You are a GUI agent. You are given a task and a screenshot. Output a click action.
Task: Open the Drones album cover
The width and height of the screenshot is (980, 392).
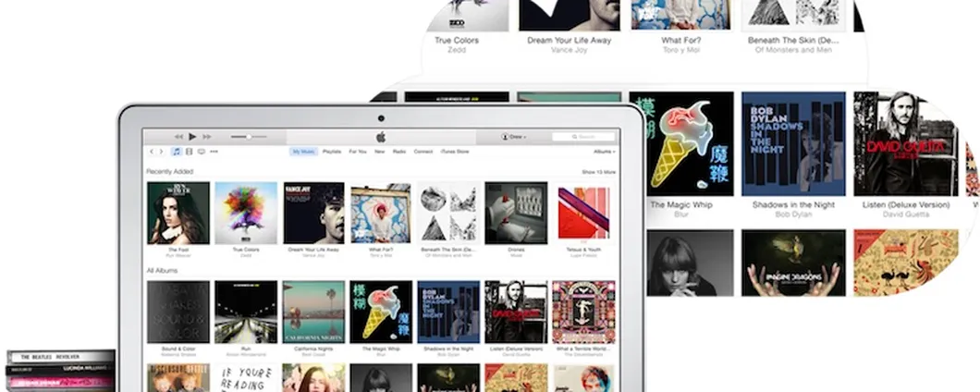pos(516,213)
